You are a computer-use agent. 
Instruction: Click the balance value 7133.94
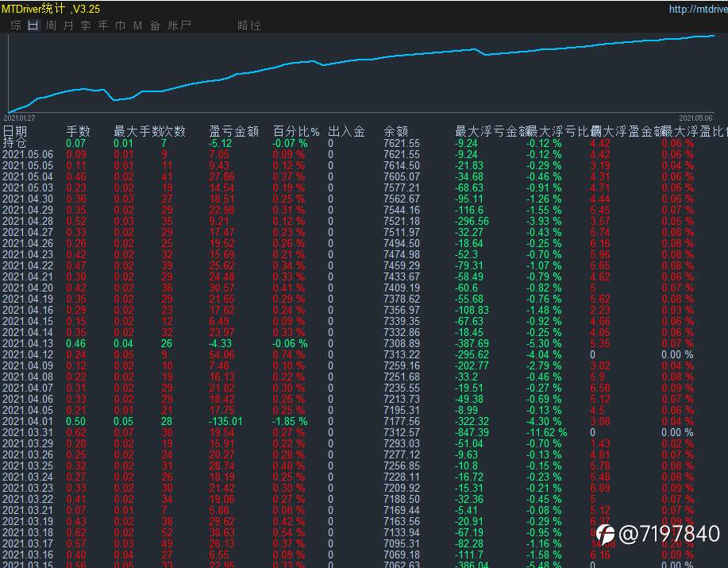click(402, 533)
